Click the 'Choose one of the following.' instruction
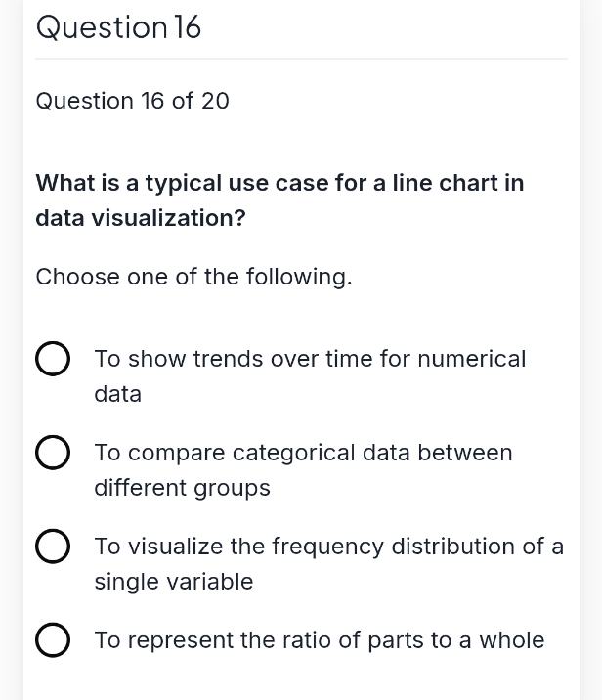Image resolution: width=602 pixels, height=700 pixels. (194, 277)
